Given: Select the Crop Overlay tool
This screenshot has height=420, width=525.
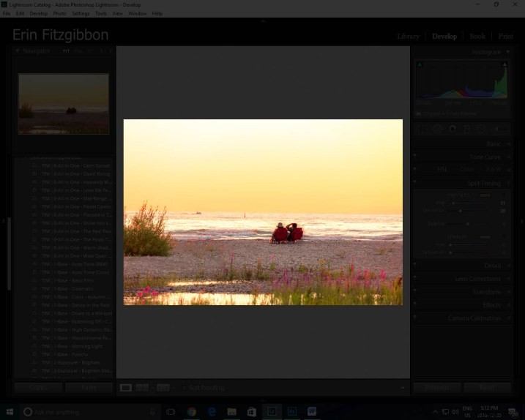Looking at the screenshot, I should 422,130.
